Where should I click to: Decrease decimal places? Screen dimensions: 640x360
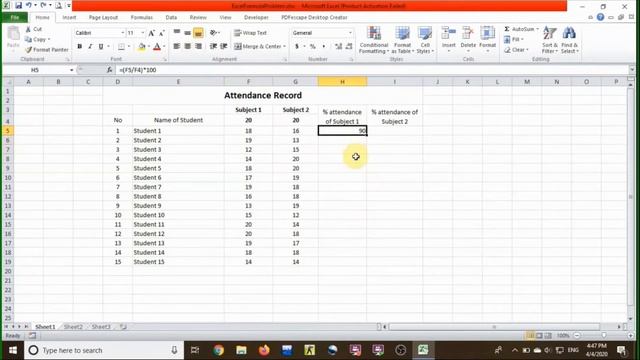[x=349, y=47]
